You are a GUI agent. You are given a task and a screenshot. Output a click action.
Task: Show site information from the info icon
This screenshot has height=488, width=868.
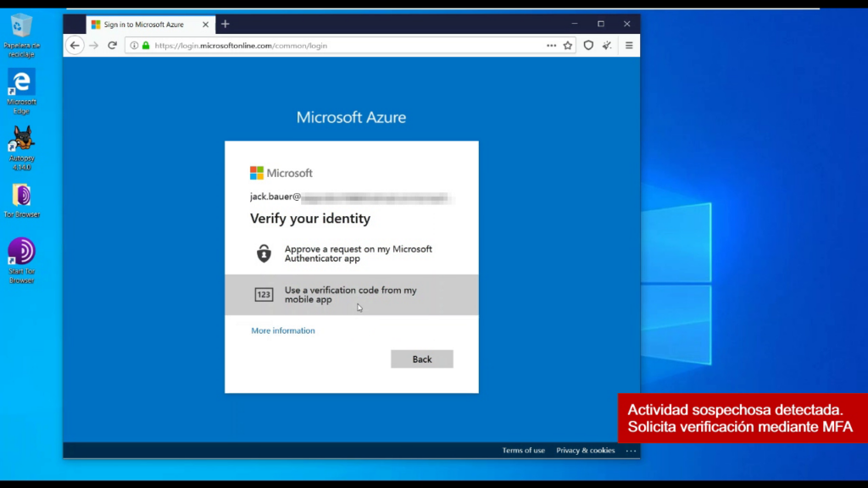click(x=134, y=46)
